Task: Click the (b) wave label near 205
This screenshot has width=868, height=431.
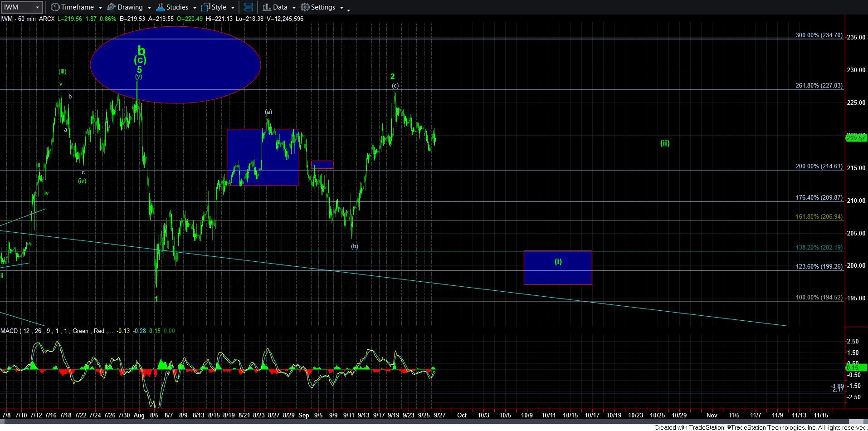Action: coord(355,246)
